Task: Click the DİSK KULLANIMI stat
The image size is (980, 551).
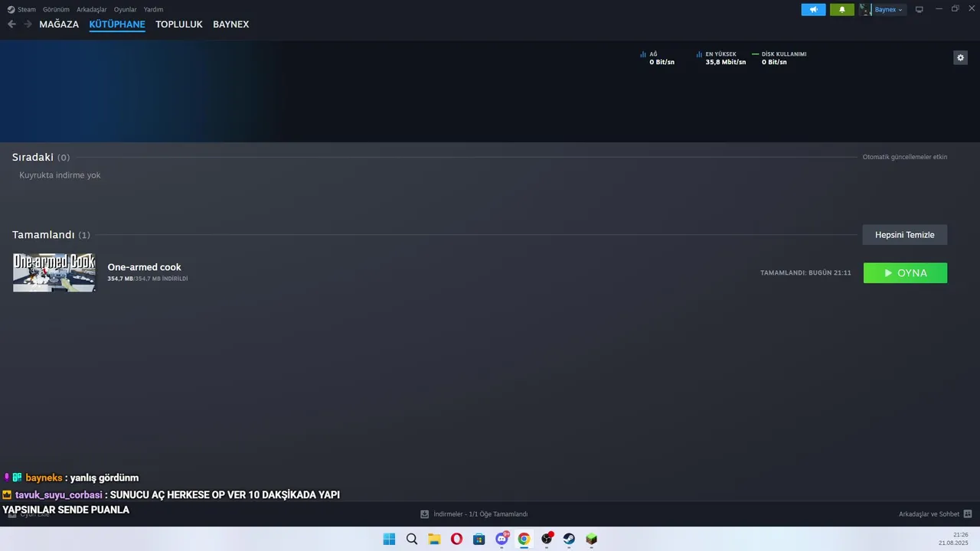Action: 779,58
